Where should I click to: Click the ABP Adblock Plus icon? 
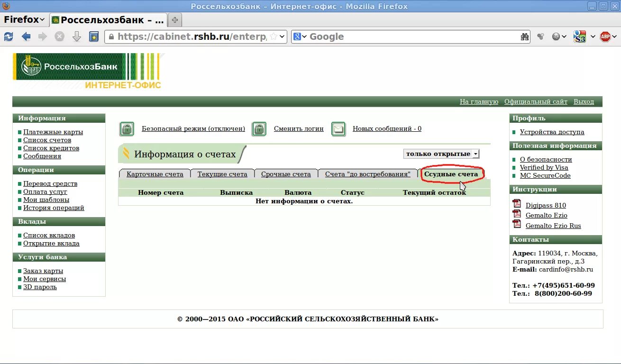(x=605, y=36)
